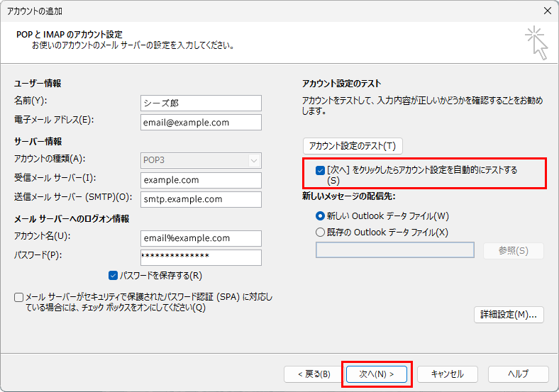
Task: Select 新しい Outlook データ ファイル radio button
Action: 320,215
